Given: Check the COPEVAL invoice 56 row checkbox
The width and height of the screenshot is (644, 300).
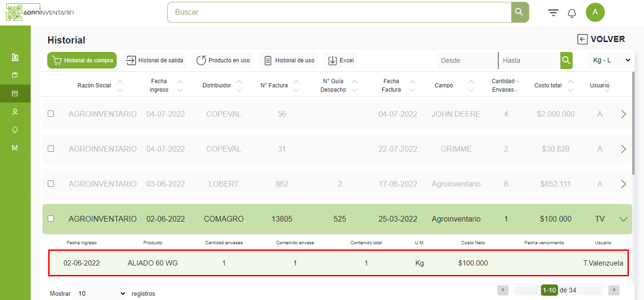Looking at the screenshot, I should 51,114.
